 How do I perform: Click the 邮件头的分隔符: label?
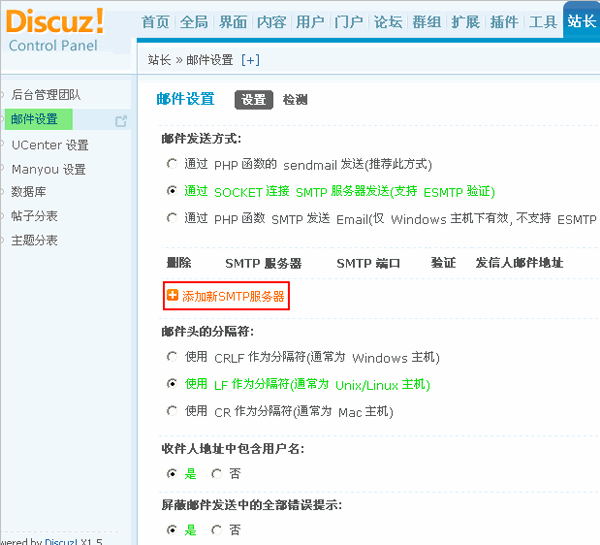[x=207, y=331]
